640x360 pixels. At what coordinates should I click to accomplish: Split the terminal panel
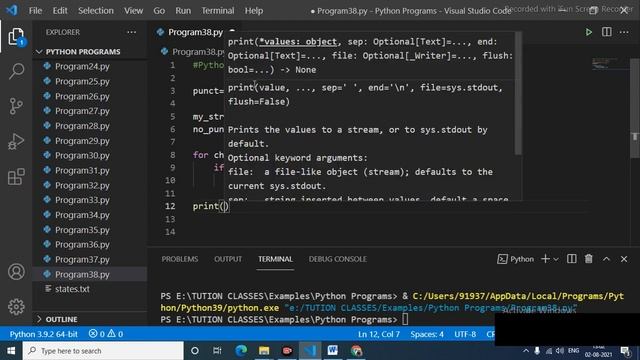[x=571, y=259]
